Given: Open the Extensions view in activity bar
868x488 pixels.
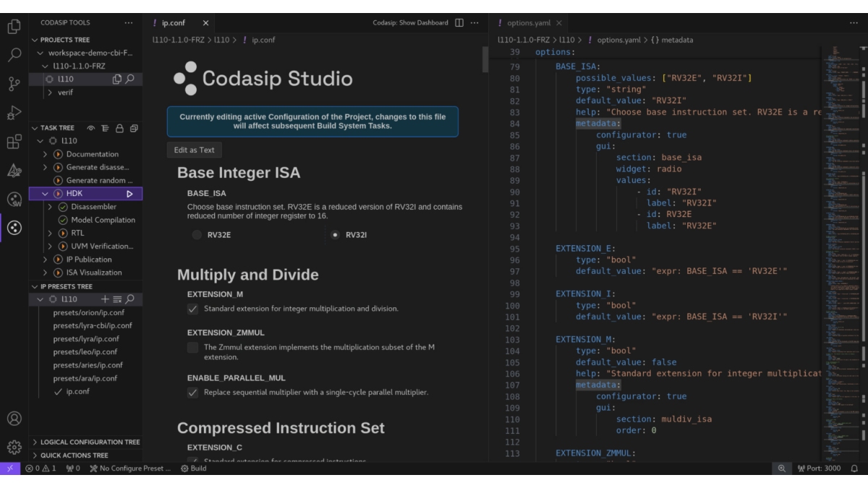Looking at the screenshot, I should point(14,142).
